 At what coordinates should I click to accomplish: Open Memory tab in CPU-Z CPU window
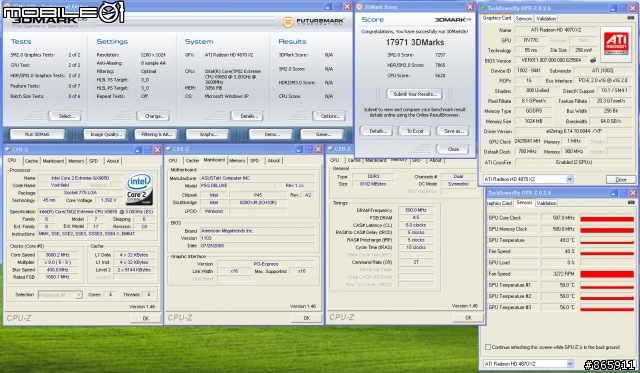coord(76,161)
